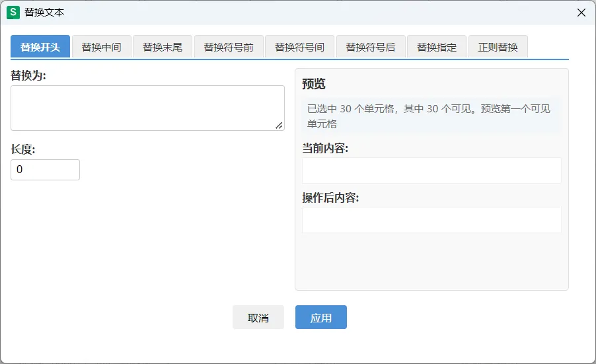Click the 替换文本 window title

[44, 13]
